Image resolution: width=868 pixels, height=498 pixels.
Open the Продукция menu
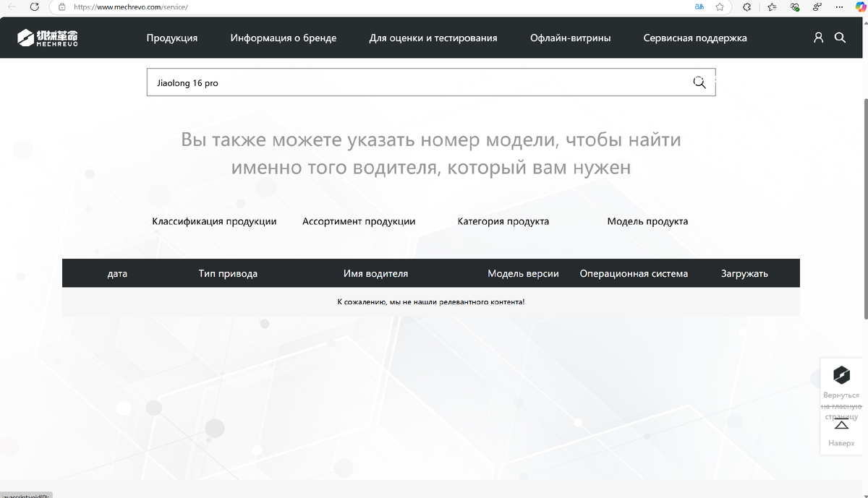click(172, 38)
